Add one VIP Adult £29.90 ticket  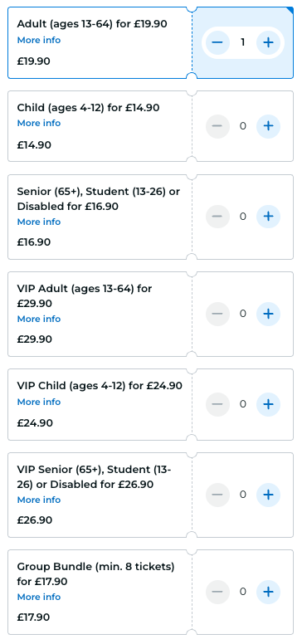[x=268, y=314]
